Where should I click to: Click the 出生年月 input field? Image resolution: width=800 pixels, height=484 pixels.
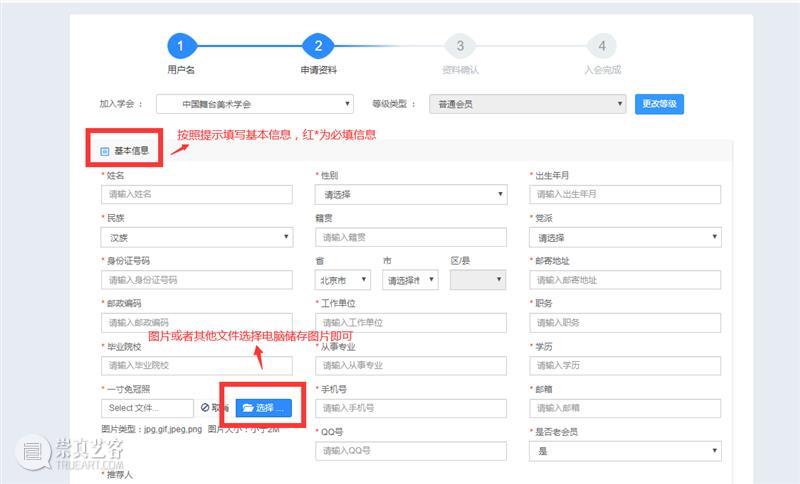click(x=625, y=194)
